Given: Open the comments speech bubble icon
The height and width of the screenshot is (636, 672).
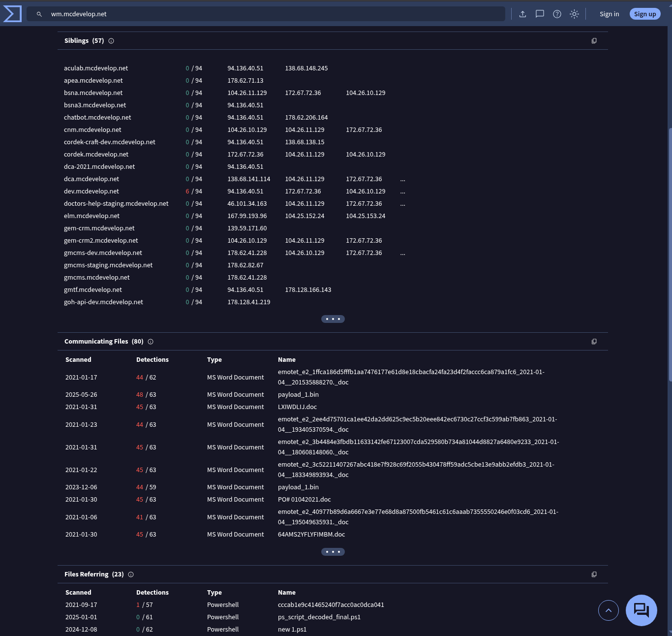Looking at the screenshot, I should [x=540, y=14].
